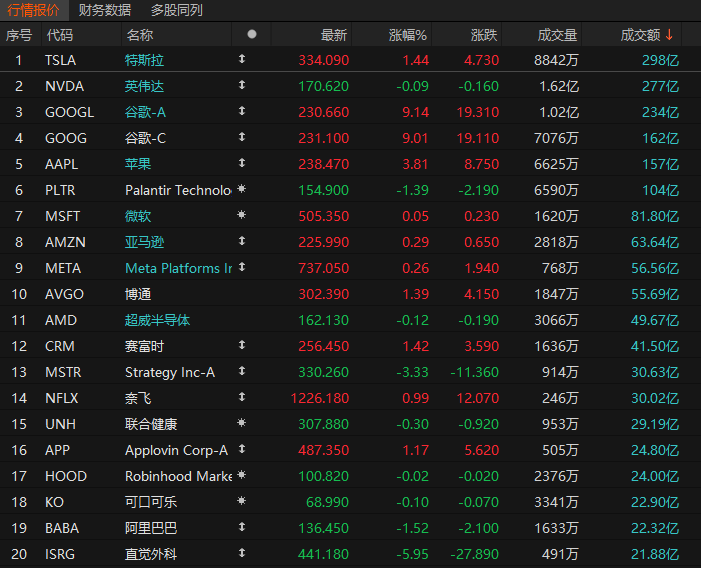Screen dimensions: 701x568
Task: Click the arrow icon in NVDA row
Action: point(242,84)
